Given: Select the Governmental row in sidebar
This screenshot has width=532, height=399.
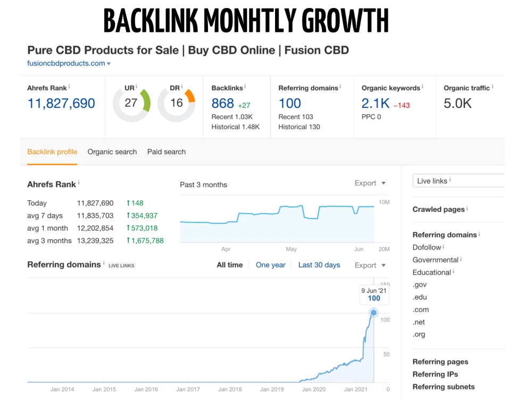Looking at the screenshot, I should click(435, 260).
